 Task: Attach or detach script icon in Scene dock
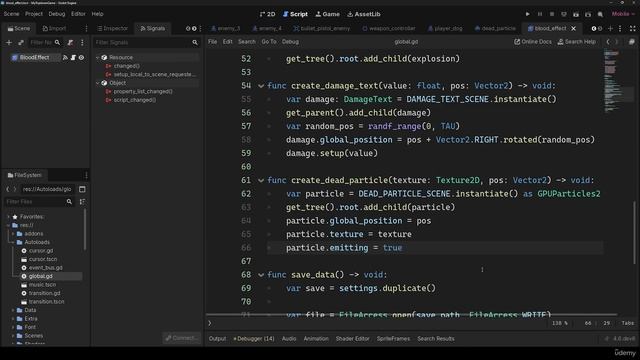pos(70,42)
